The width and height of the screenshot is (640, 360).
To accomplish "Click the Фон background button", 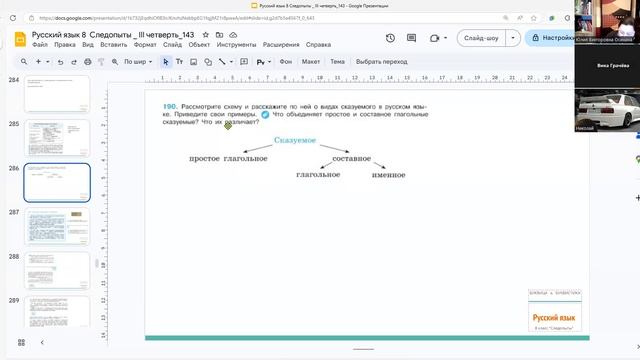I will 286,62.
